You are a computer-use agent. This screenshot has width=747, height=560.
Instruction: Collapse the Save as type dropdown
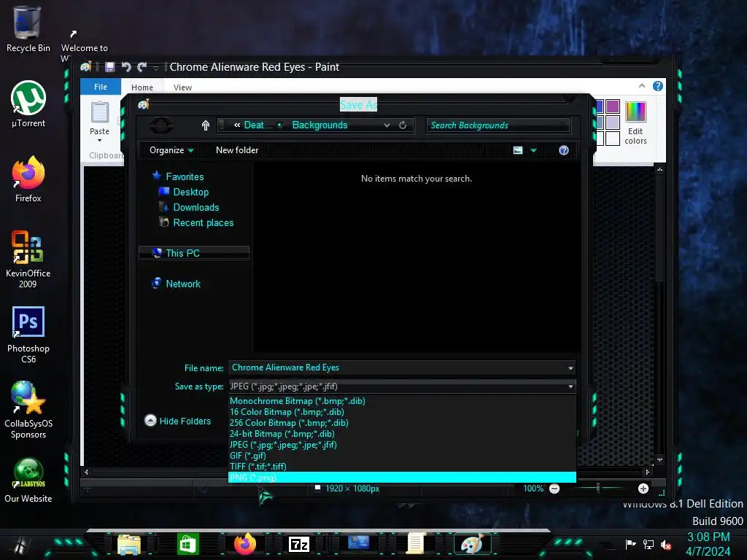pos(570,386)
